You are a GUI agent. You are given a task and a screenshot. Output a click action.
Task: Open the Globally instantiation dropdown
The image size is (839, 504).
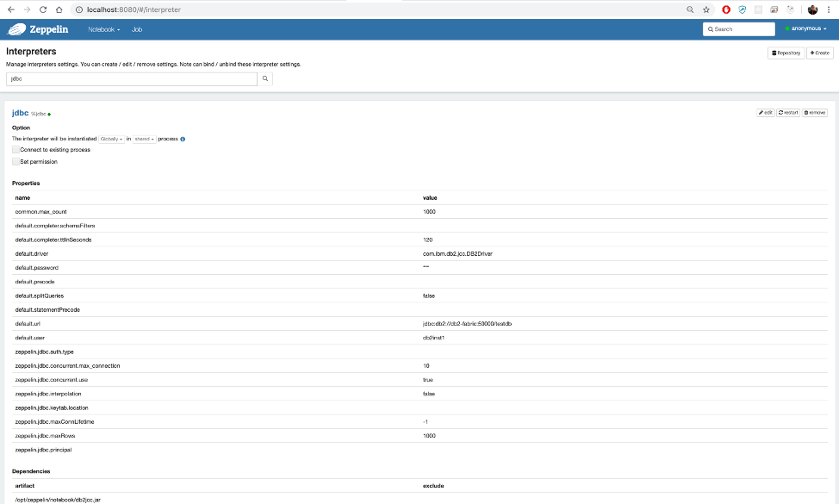pos(111,139)
